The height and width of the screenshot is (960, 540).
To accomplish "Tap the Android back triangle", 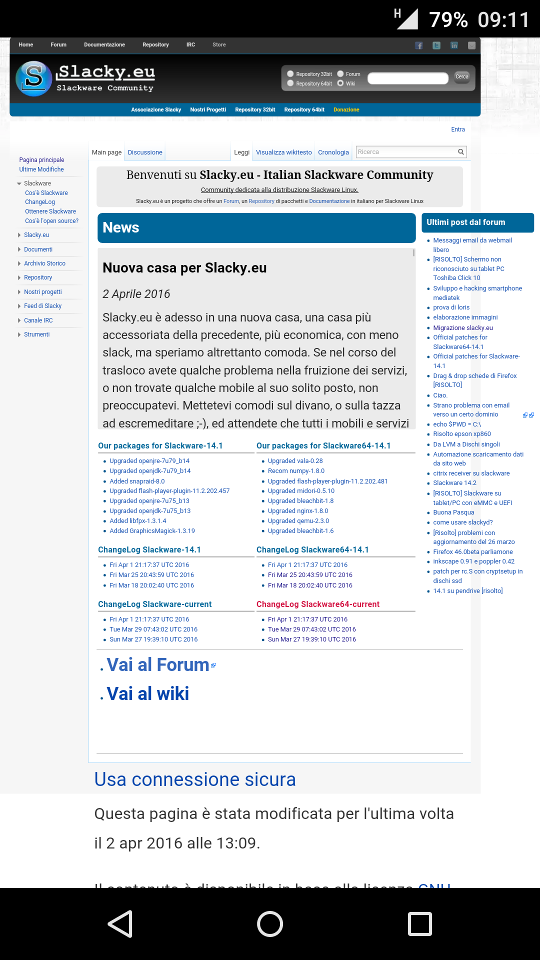I will point(121,923).
